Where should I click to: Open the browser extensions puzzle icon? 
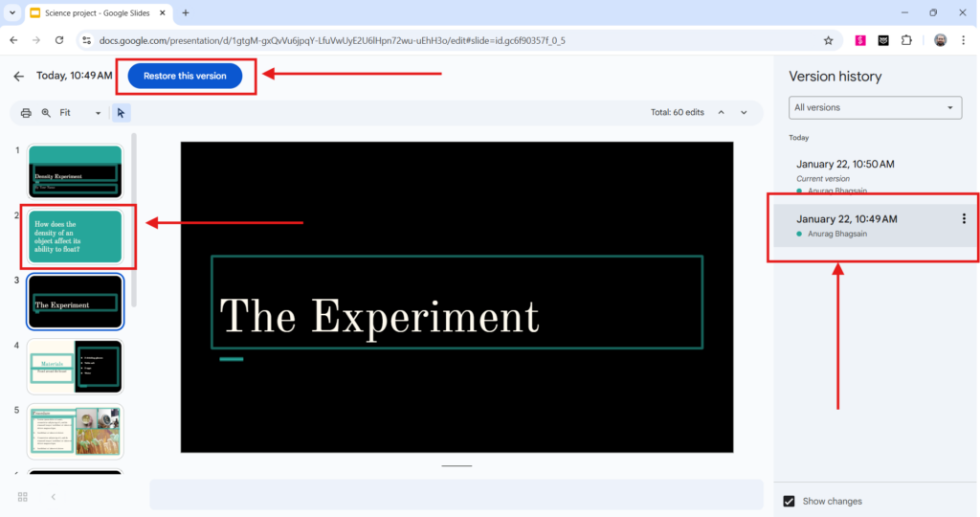[906, 40]
